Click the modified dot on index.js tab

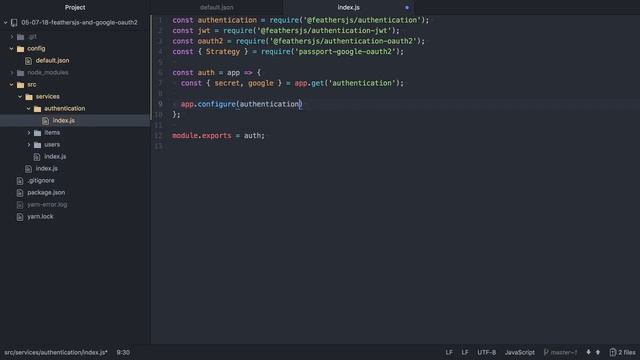(407, 7)
